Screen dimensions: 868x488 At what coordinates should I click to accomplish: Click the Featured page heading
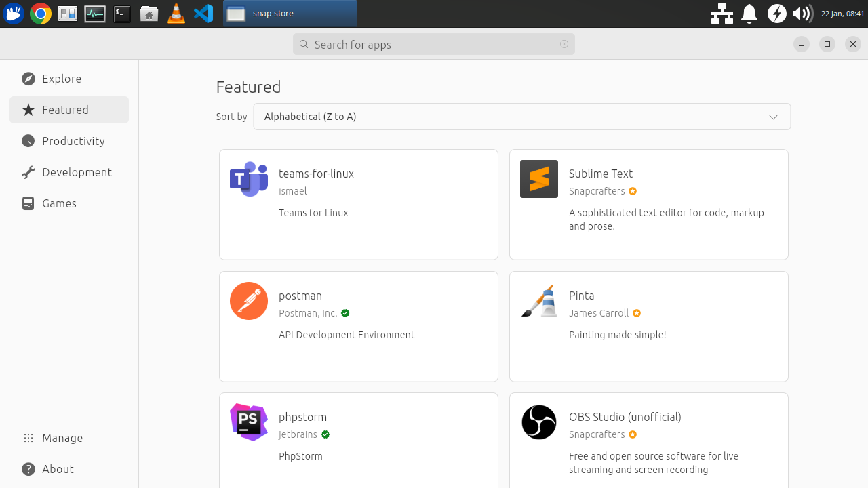coord(248,87)
